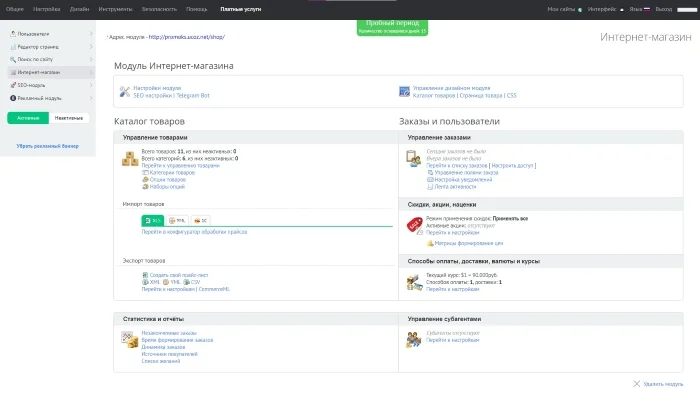
Task: Switch module list to Неактивные
Action: click(x=69, y=118)
